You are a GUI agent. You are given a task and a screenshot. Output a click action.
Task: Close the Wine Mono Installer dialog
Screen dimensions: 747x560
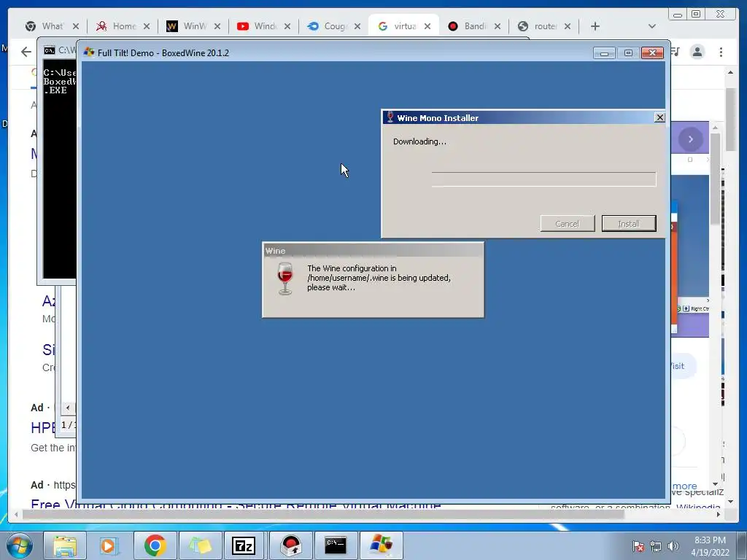point(659,117)
